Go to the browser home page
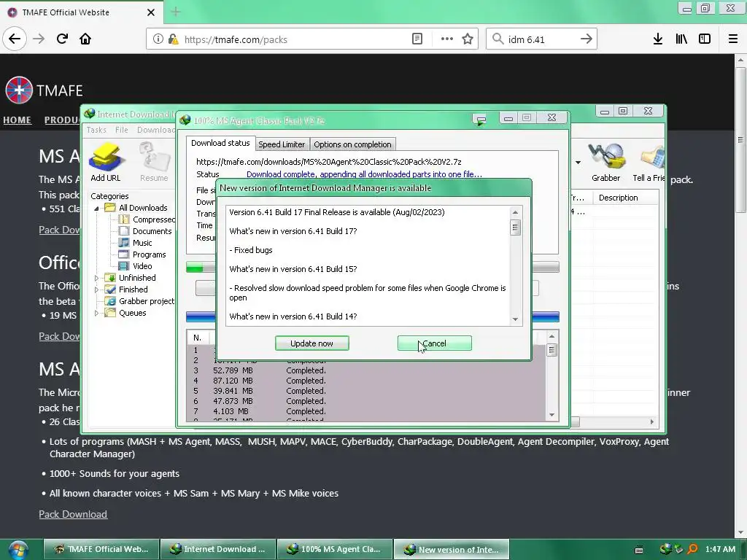 [x=85, y=39]
